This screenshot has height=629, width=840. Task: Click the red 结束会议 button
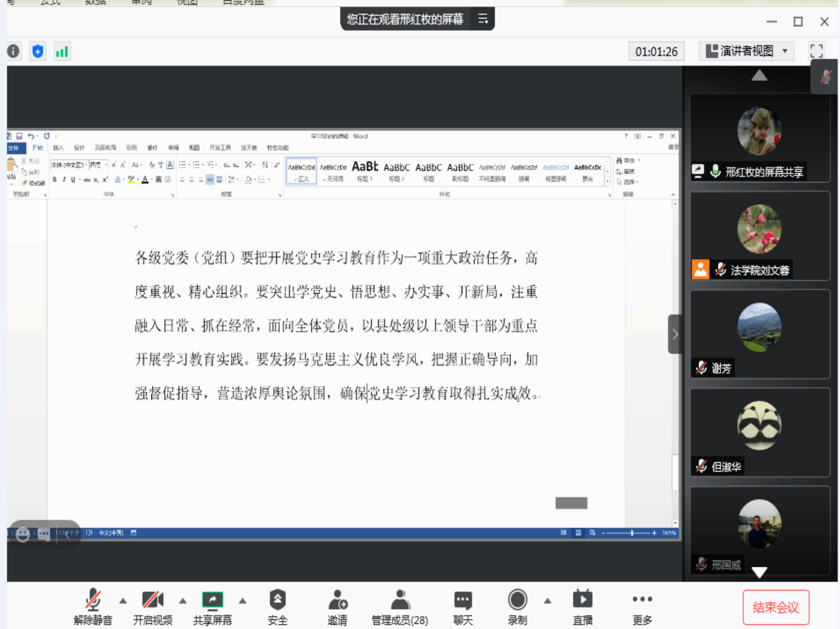coord(776,607)
